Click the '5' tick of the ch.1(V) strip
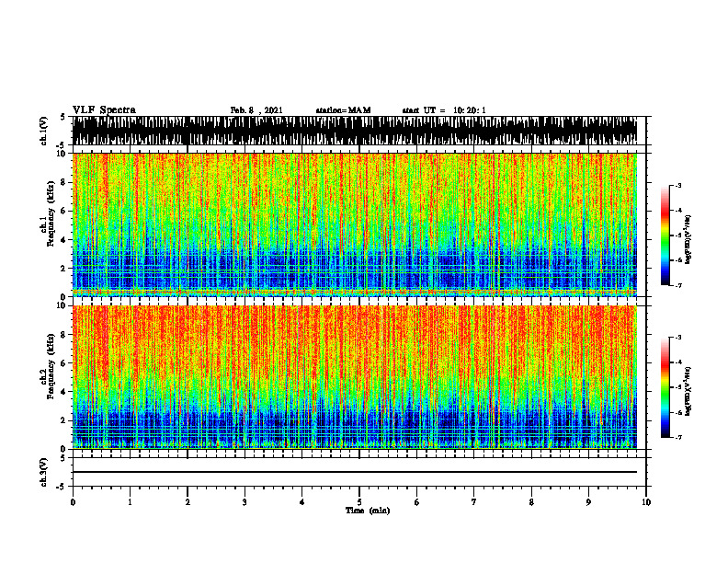728x563 pixels. [x=63, y=117]
